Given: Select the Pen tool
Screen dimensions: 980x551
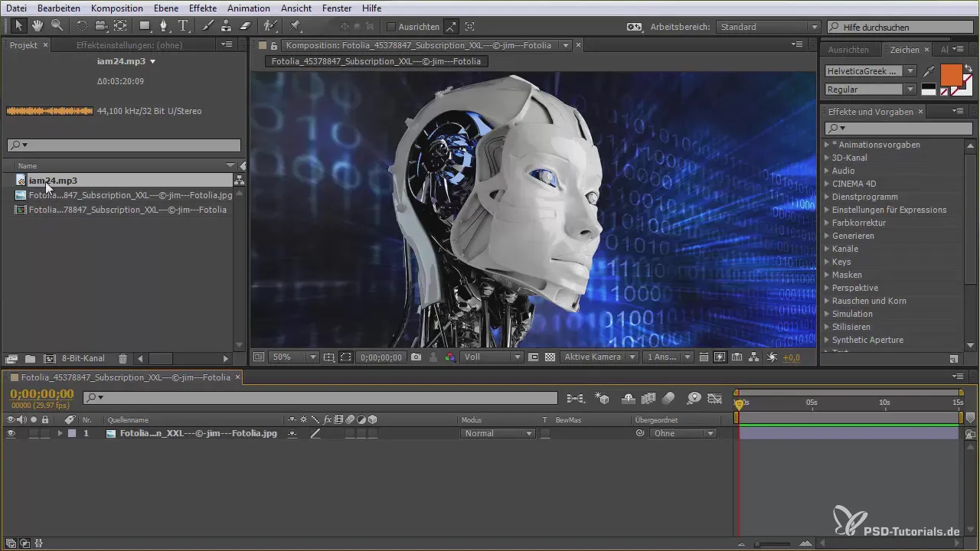Looking at the screenshot, I should 164,26.
